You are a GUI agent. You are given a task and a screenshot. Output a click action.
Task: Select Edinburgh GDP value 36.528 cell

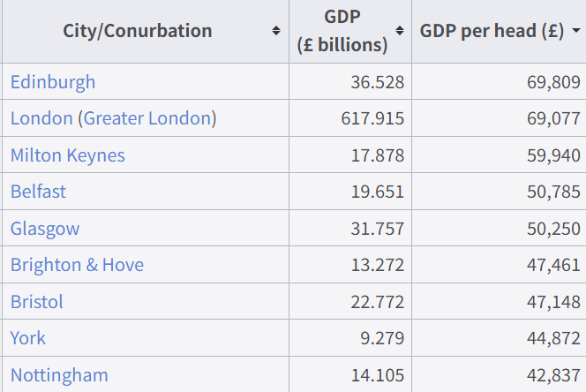(350, 81)
